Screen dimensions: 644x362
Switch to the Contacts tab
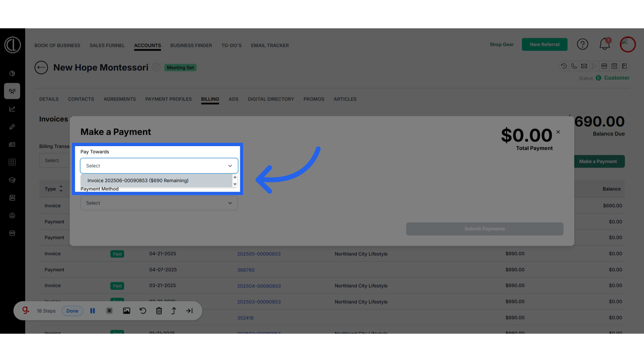[81, 99]
